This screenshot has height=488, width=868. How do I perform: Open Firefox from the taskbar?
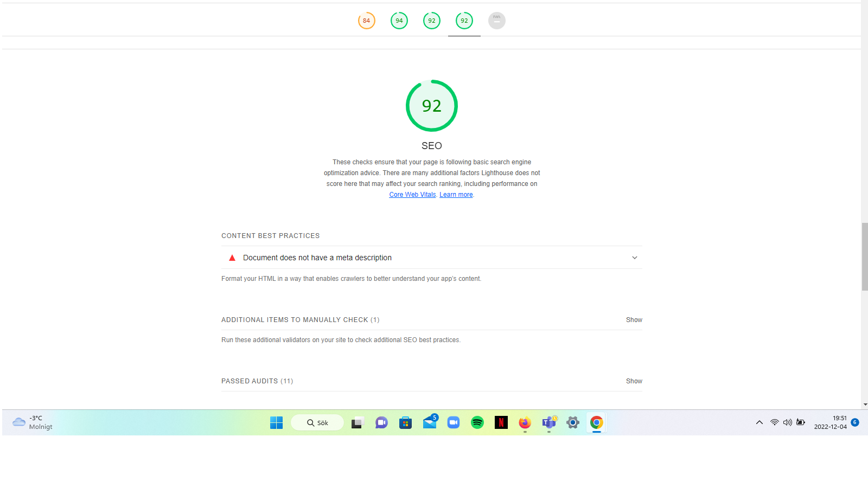pyautogui.click(x=525, y=422)
